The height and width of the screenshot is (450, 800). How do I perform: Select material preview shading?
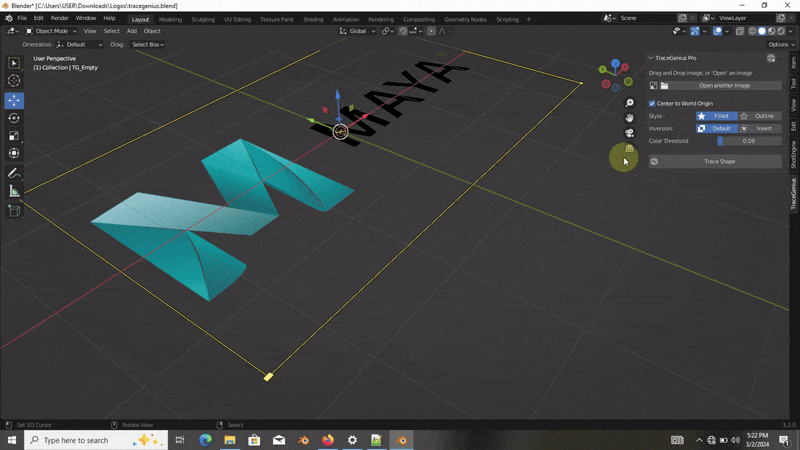(771, 31)
